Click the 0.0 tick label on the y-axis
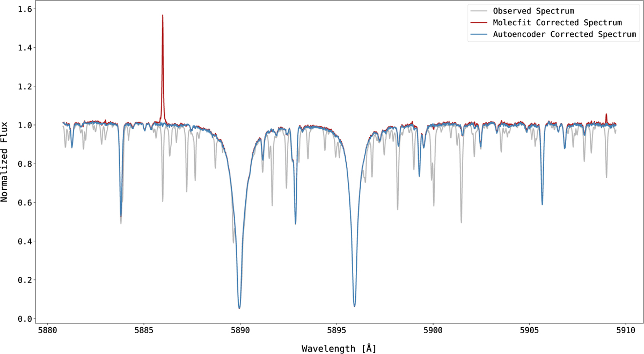This screenshot has width=644, height=354. (24, 319)
